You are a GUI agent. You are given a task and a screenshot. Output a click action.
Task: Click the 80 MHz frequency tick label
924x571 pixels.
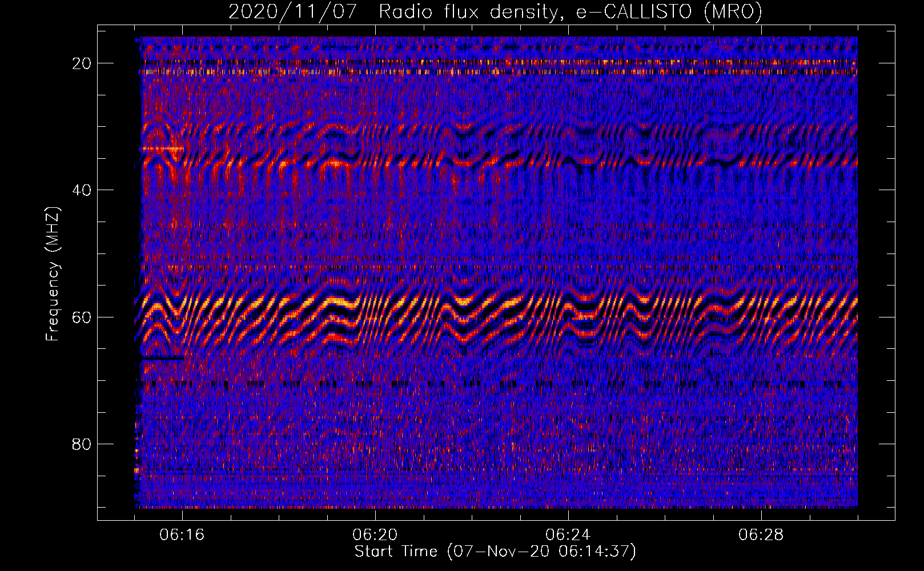82,444
